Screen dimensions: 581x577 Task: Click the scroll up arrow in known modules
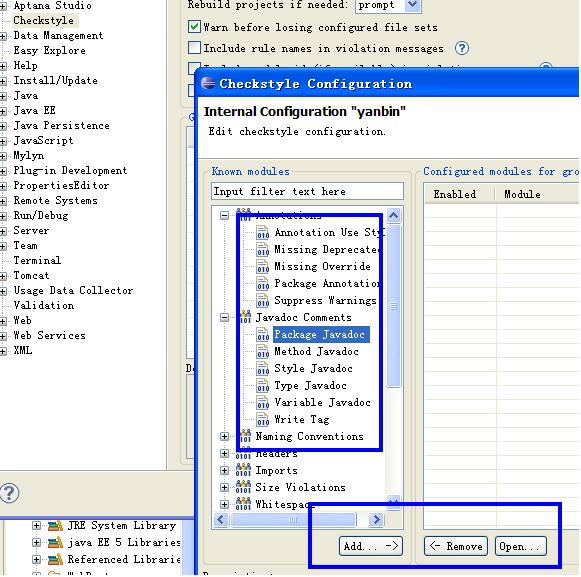pyautogui.click(x=394, y=215)
